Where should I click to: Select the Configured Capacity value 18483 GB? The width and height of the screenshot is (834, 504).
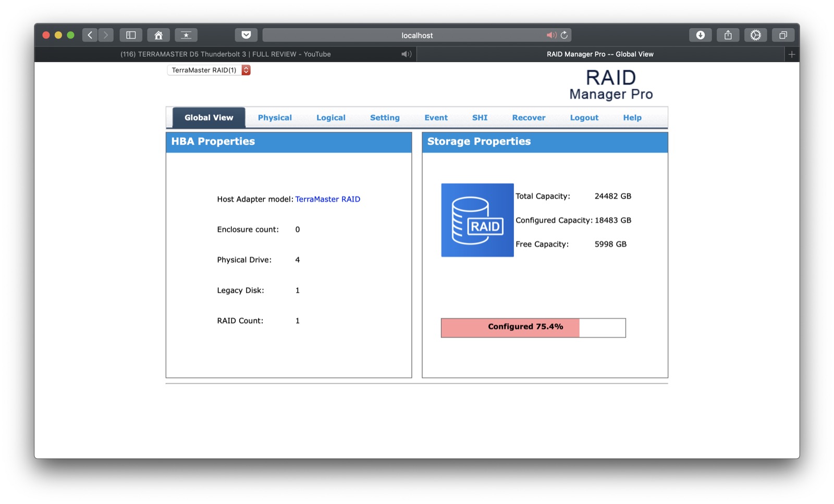click(x=613, y=220)
